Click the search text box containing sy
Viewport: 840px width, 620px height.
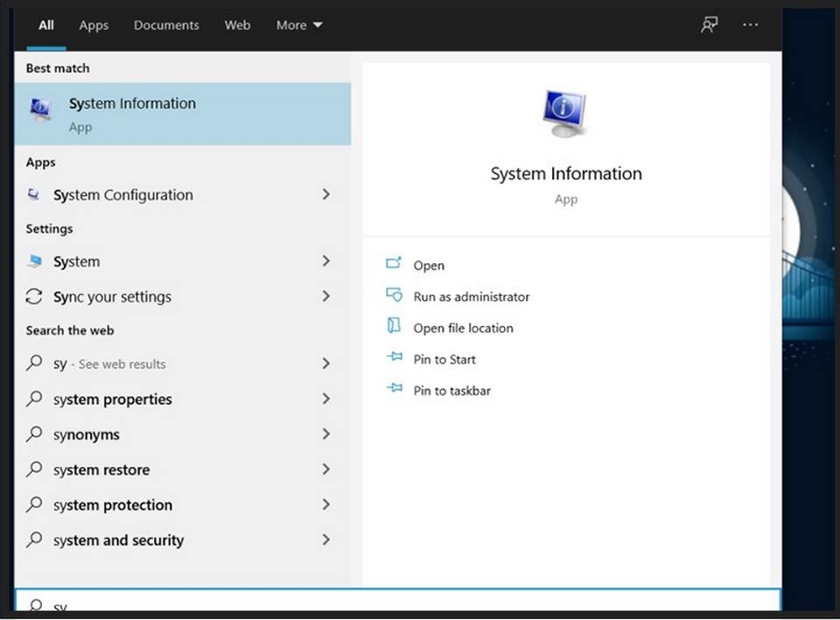(x=397, y=601)
